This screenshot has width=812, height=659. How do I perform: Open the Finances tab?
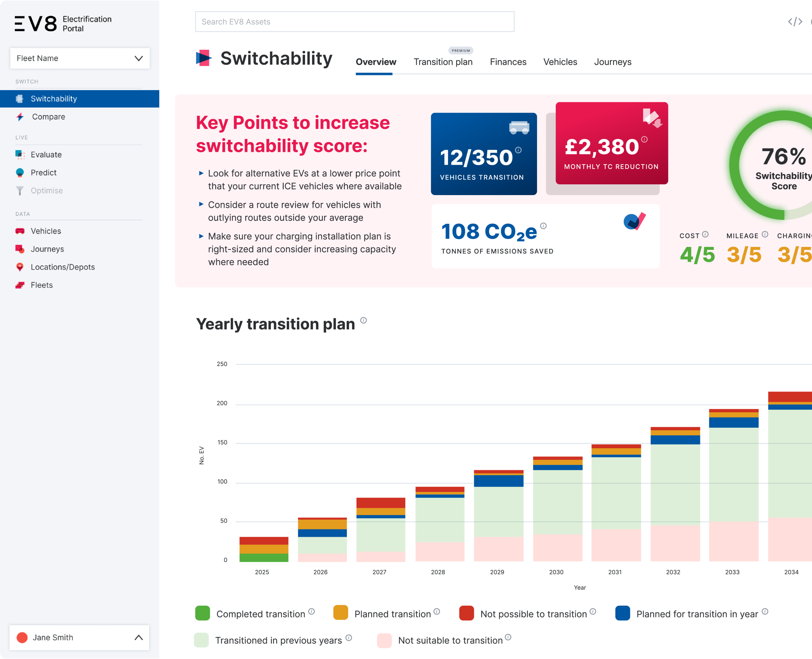tap(508, 62)
